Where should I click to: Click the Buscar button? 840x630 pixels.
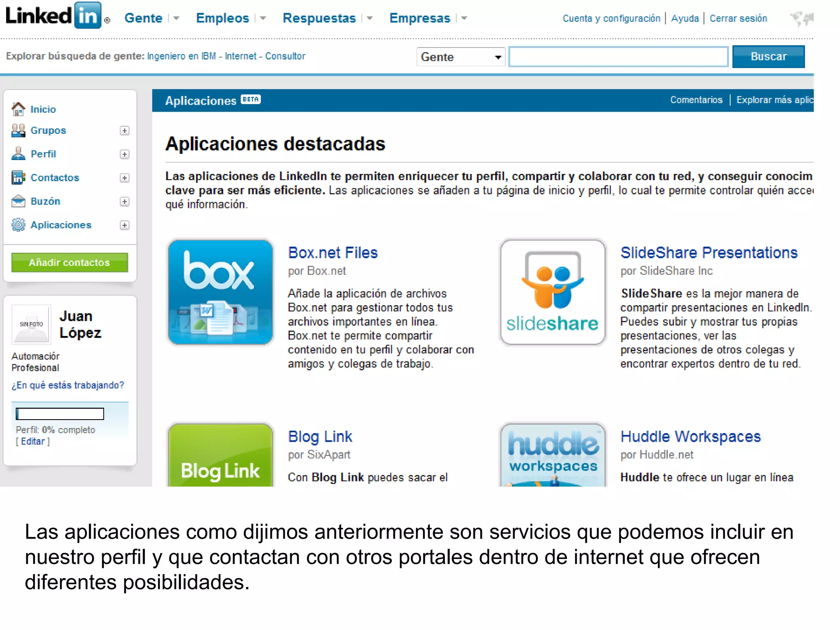(768, 57)
